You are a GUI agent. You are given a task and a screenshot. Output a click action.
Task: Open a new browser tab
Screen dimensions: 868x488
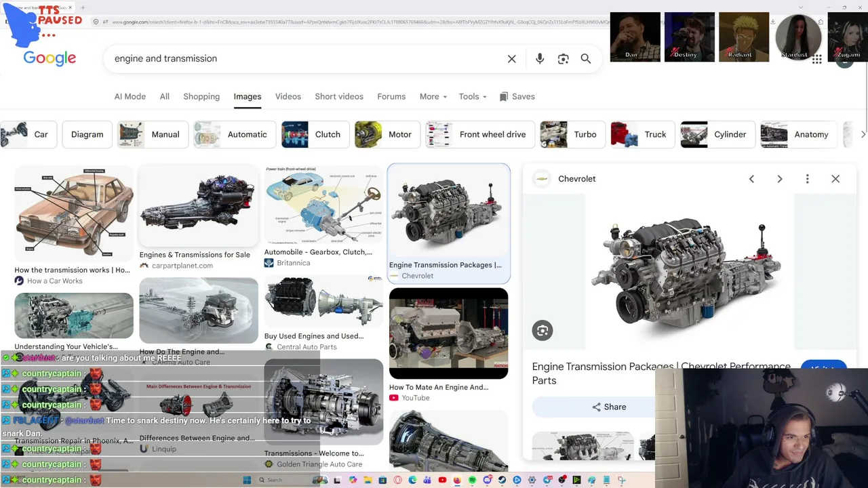[x=83, y=7]
